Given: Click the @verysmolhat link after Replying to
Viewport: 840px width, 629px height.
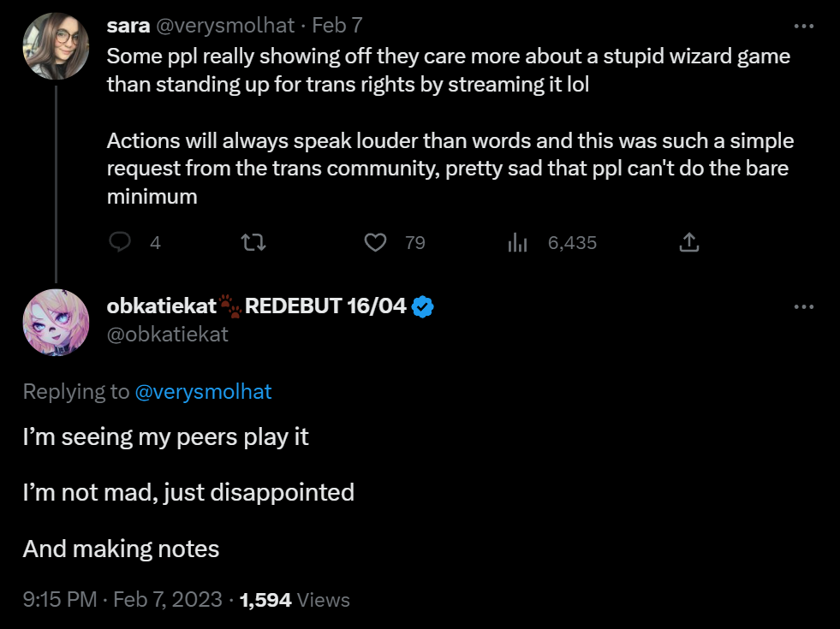Looking at the screenshot, I should point(203,392).
